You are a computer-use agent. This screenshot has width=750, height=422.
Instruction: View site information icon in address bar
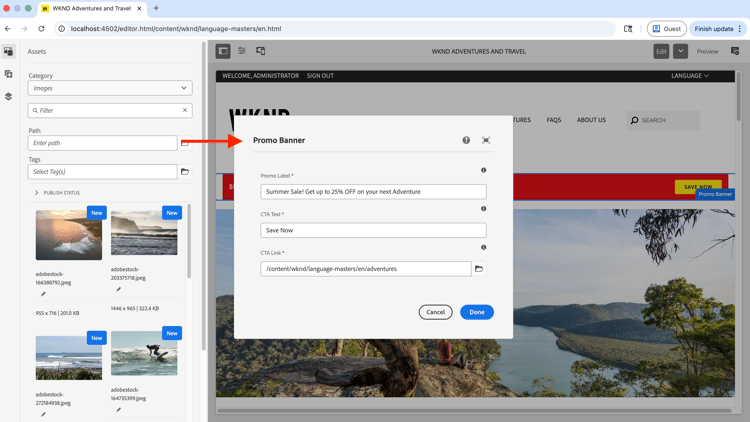(62, 29)
